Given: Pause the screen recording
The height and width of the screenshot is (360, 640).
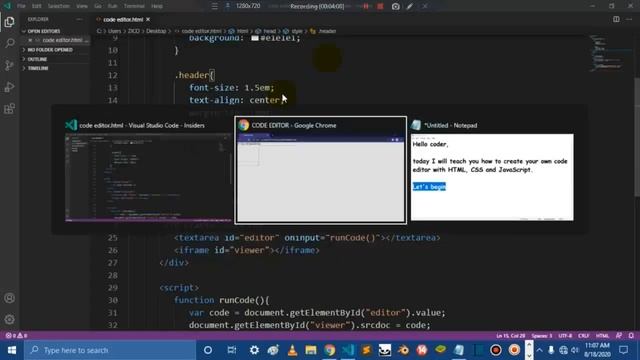Looking at the screenshot, I should tap(366, 6).
